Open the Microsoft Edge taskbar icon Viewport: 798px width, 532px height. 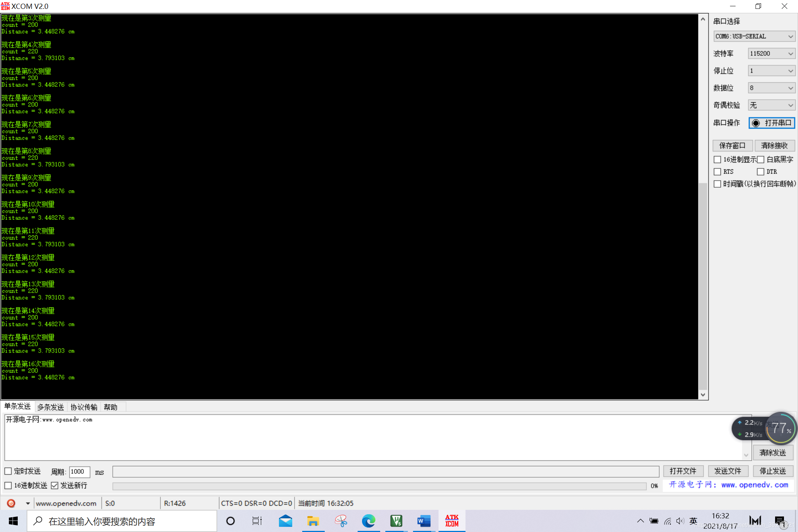pos(368,521)
